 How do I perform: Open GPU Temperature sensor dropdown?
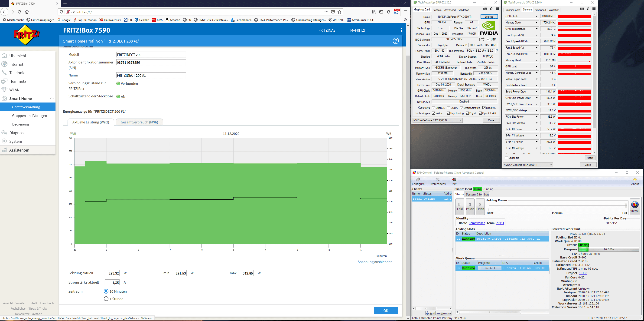[536, 29]
